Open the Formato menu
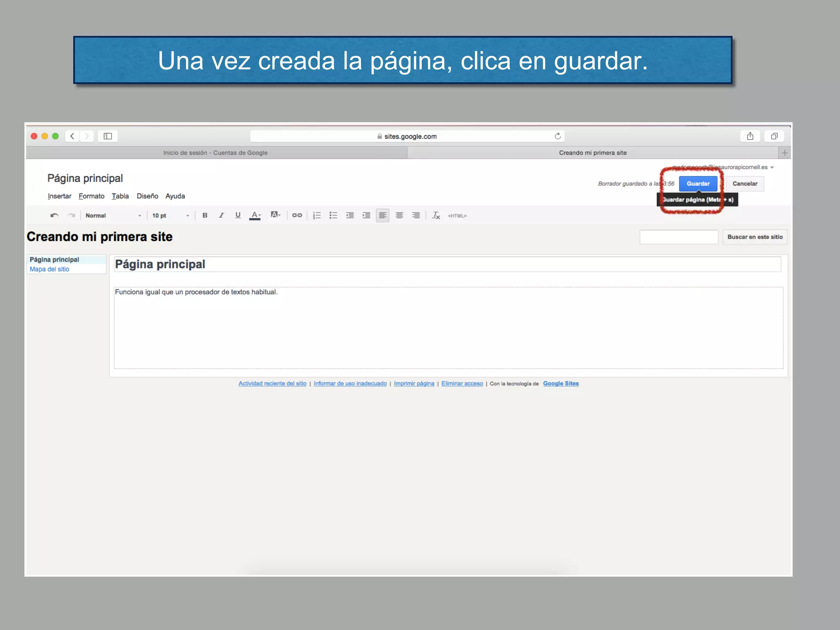This screenshot has width=840, height=630. point(91,196)
